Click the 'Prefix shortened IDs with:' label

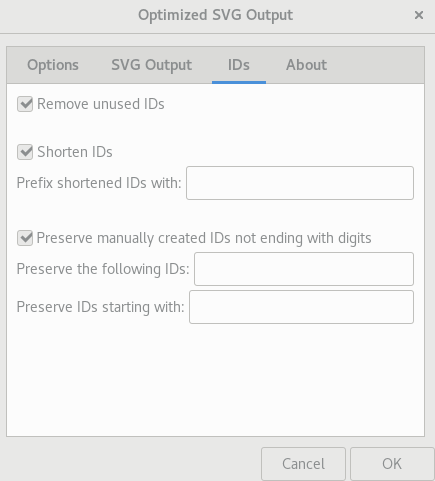pyautogui.click(x=99, y=183)
